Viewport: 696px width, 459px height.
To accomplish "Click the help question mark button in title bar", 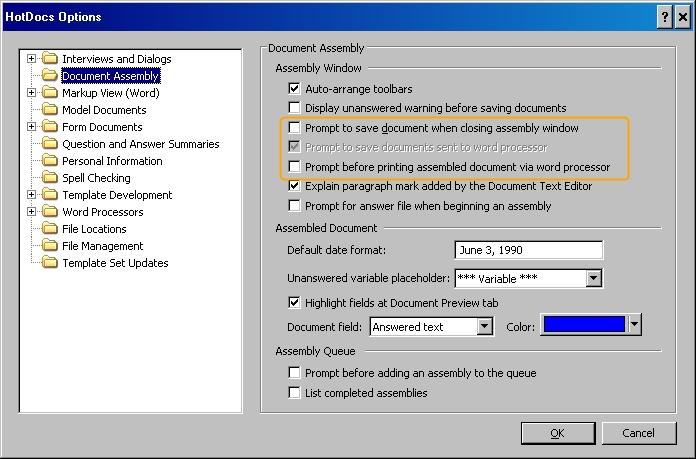I will 664,17.
